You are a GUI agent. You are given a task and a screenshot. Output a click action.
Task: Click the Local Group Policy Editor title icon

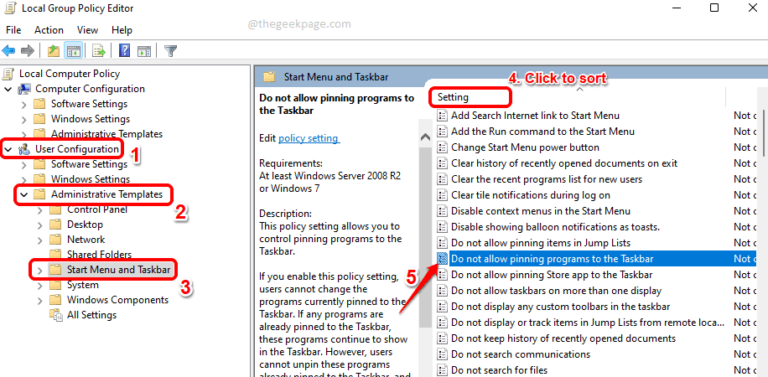(10, 9)
